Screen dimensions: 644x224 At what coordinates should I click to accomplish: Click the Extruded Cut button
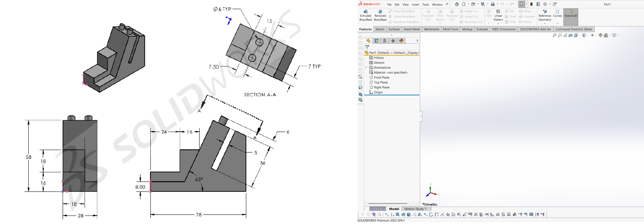tap(428, 15)
